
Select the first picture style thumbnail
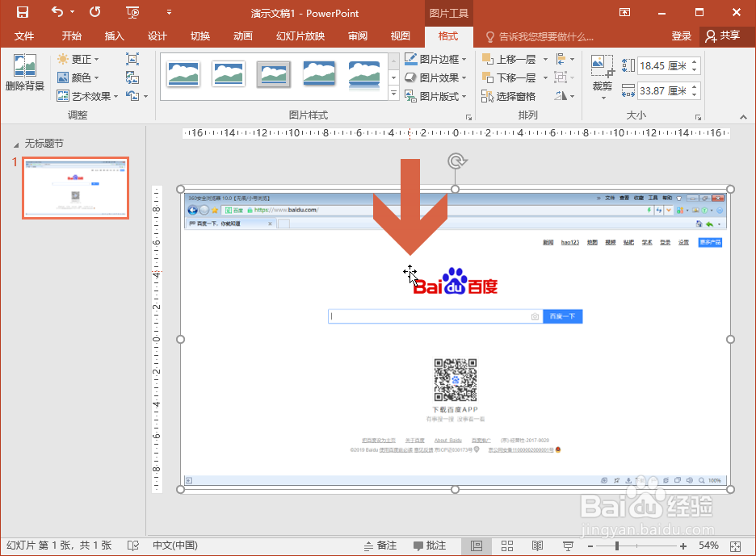pyautogui.click(x=183, y=74)
